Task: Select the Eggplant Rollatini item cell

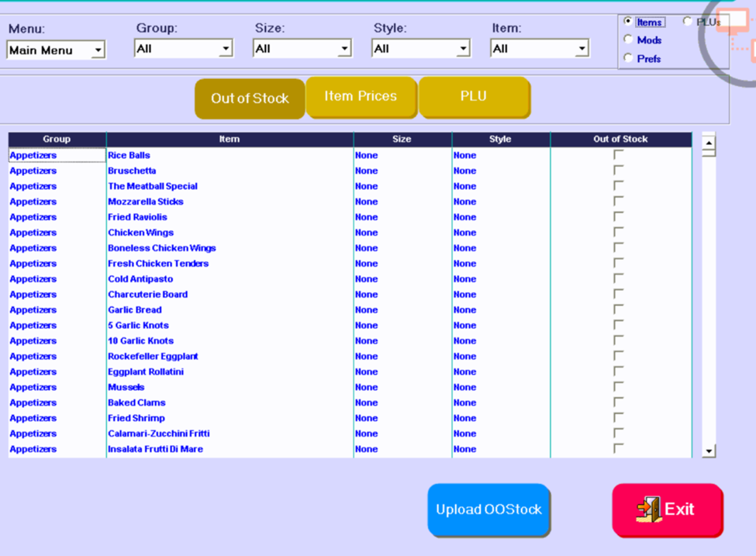Action: coord(230,371)
